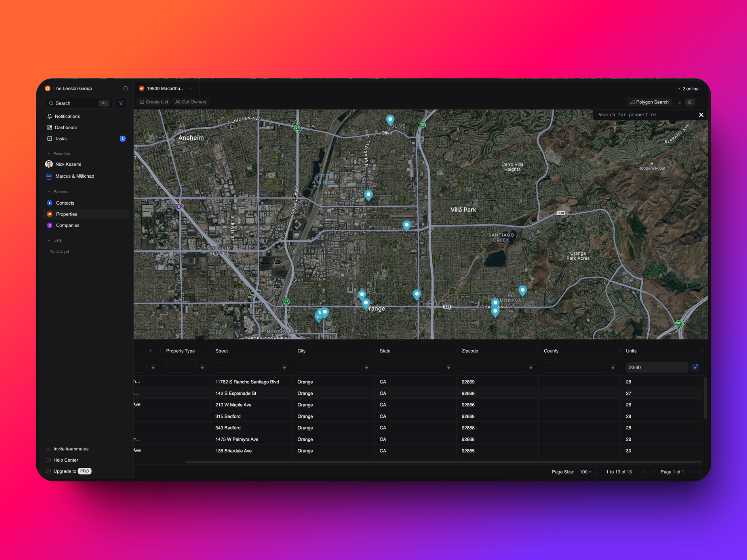747x560 pixels.
Task: Select the 19800 Macarthur tab
Action: coord(165,89)
